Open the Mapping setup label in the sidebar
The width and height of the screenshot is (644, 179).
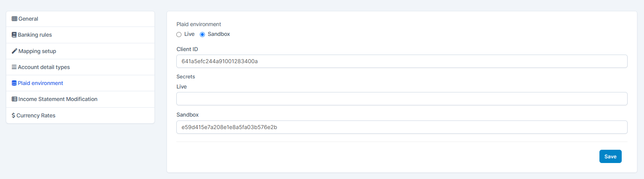click(37, 51)
